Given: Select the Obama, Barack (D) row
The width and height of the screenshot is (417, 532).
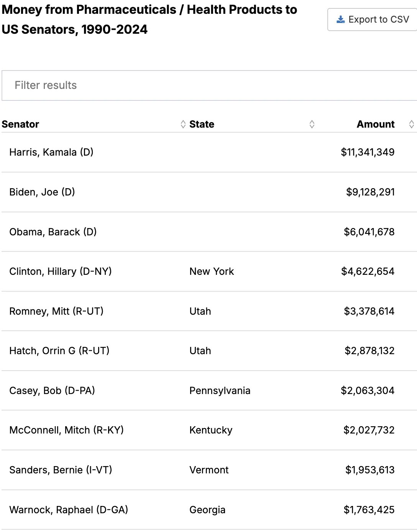Looking at the screenshot, I should coord(209,232).
